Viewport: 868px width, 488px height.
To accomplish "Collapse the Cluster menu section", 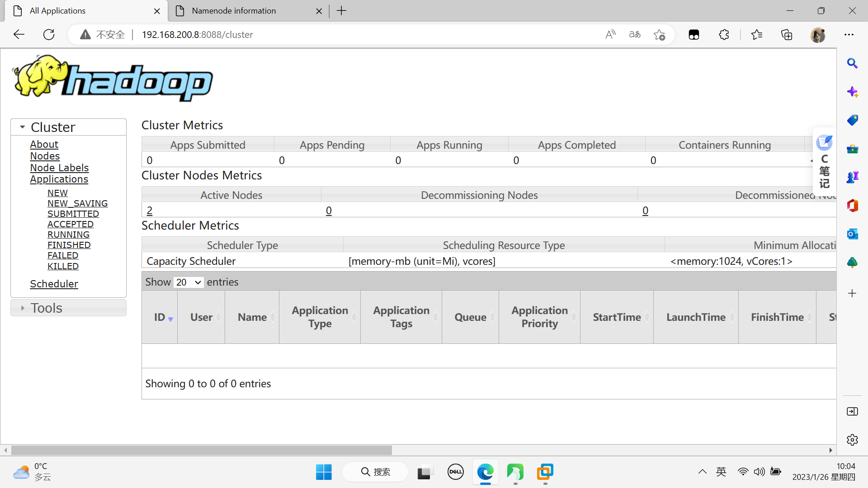I will (53, 127).
